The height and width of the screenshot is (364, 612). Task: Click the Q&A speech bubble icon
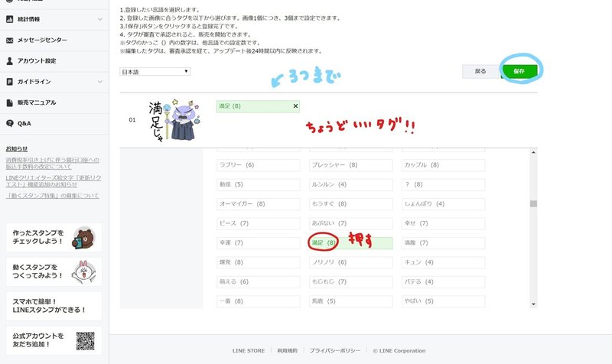[x=10, y=123]
